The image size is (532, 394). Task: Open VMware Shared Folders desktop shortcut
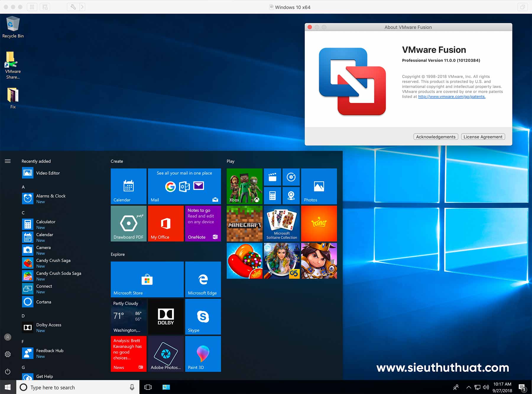pyautogui.click(x=13, y=65)
